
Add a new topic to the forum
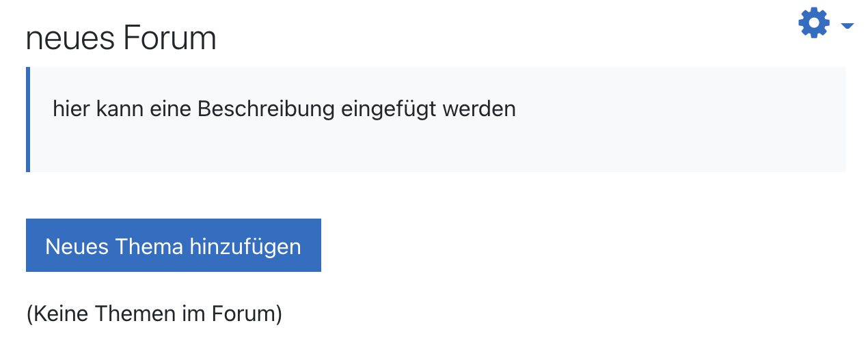click(x=173, y=246)
